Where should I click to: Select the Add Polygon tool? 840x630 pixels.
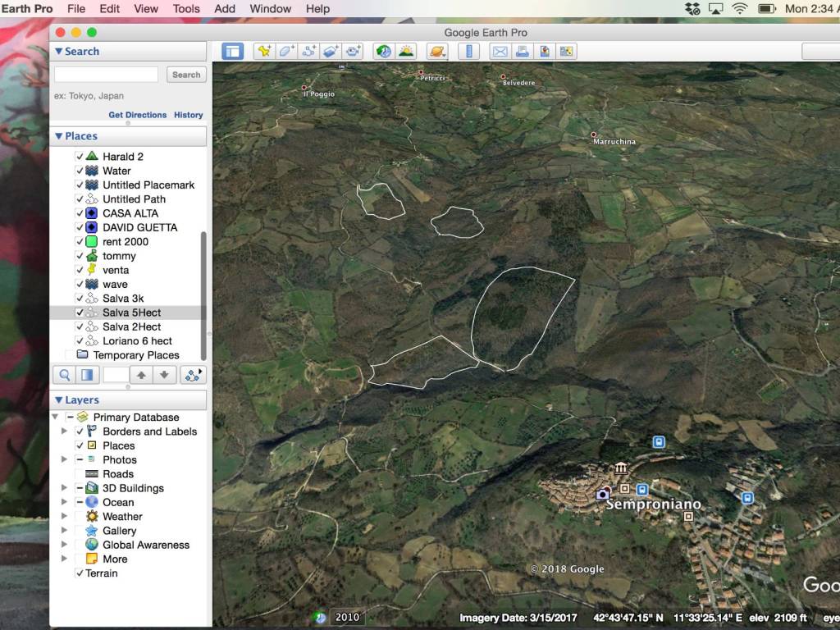[x=286, y=51]
